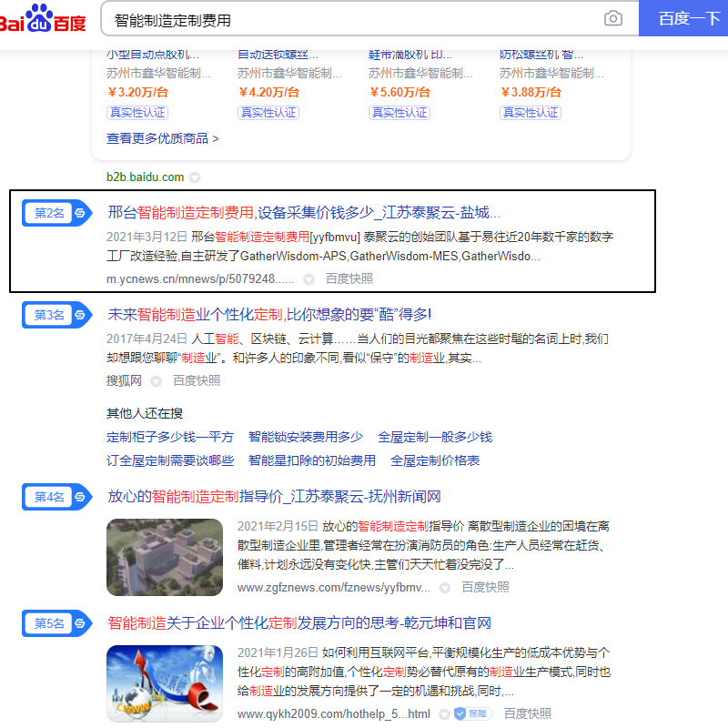This screenshot has width=728, height=728.
Task: Click 查看更多优质商品 link
Action: pos(163,139)
